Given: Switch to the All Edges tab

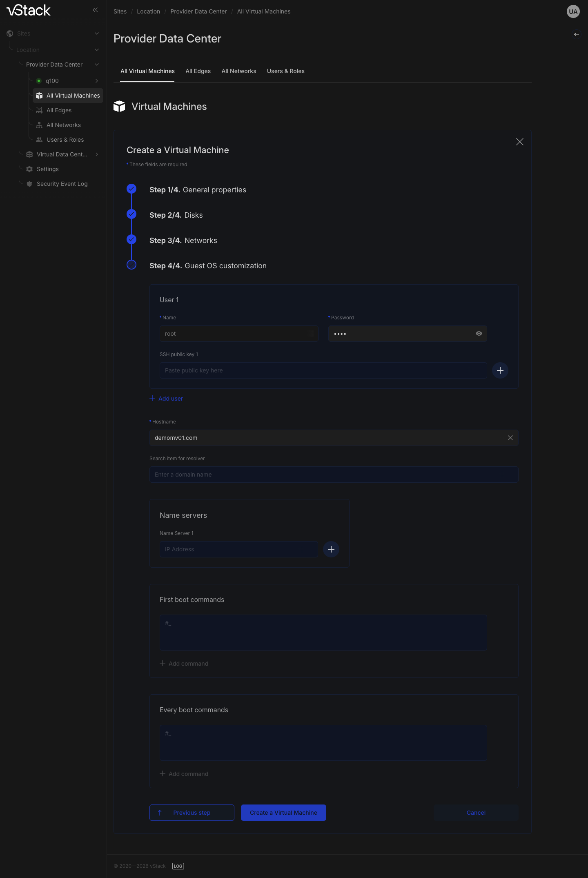Looking at the screenshot, I should tap(198, 71).
